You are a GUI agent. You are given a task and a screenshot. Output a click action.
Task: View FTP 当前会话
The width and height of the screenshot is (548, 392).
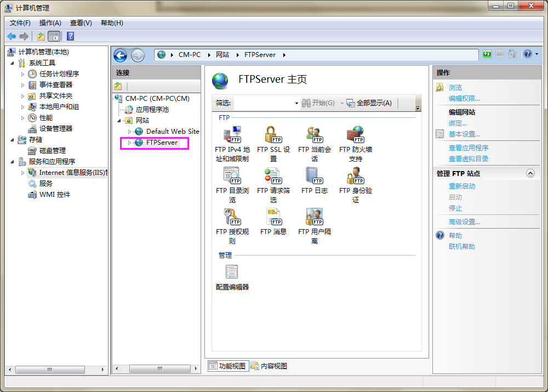pos(314,137)
